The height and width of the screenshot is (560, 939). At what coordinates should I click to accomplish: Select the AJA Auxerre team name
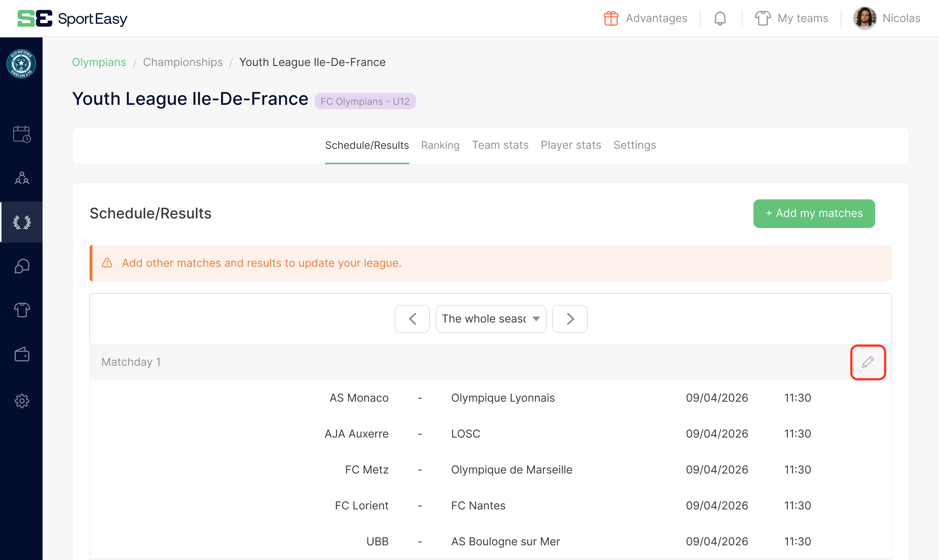pyautogui.click(x=357, y=434)
